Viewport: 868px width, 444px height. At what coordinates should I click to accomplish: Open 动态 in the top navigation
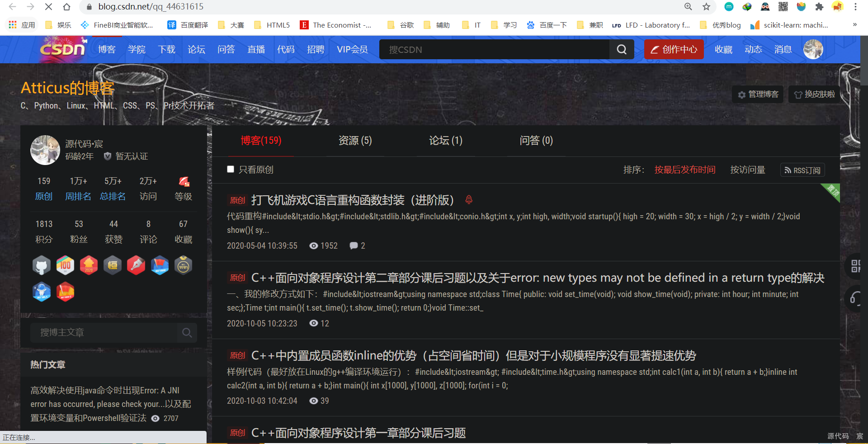(753, 49)
